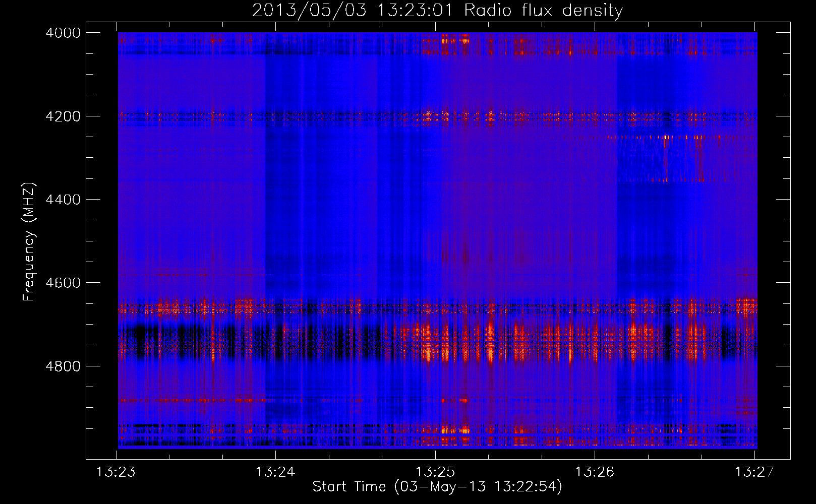Click the 13:26 time tick label
The image size is (816, 504).
595,472
